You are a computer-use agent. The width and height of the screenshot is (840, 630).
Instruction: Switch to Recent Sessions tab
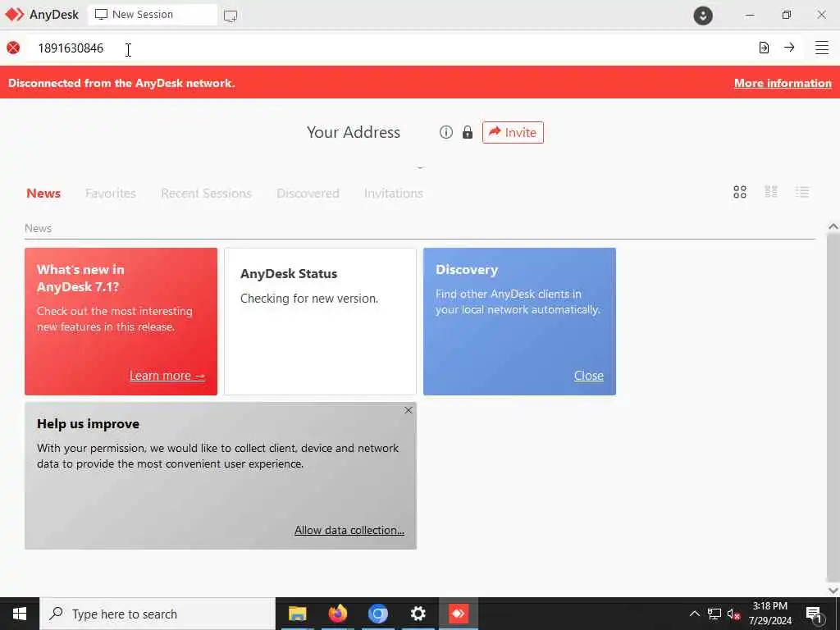coord(206,194)
